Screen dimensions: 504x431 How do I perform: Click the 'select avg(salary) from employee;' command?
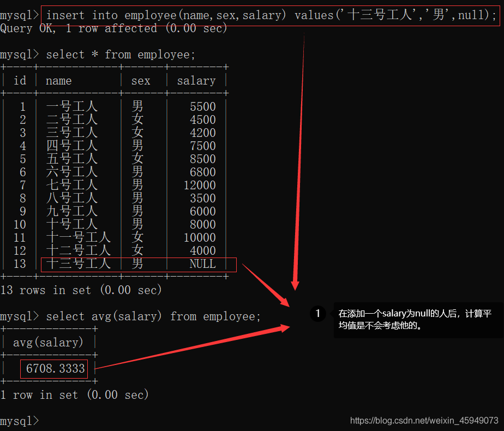tap(153, 316)
